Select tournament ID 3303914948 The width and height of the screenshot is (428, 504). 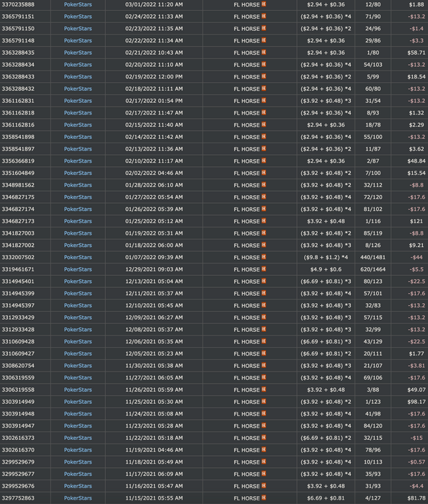coord(18,414)
